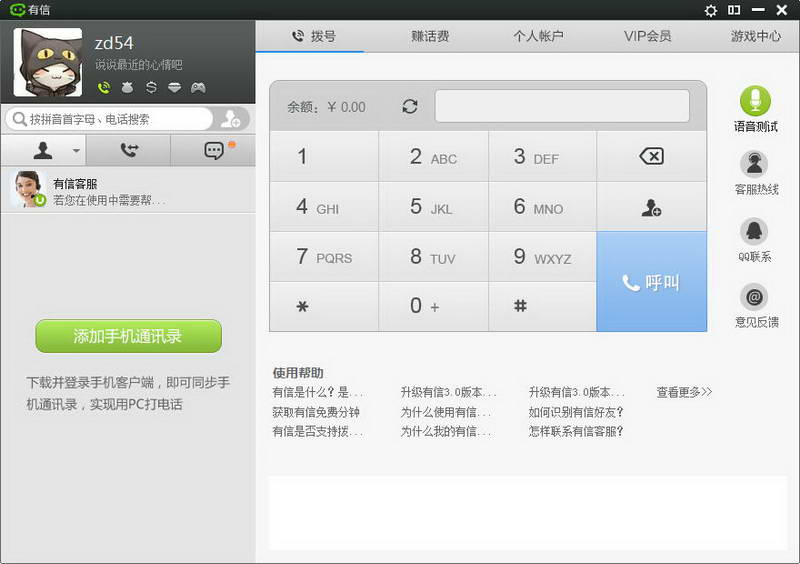Open the messages tab with notification dot
The image size is (800, 564).
pyautogui.click(x=213, y=151)
